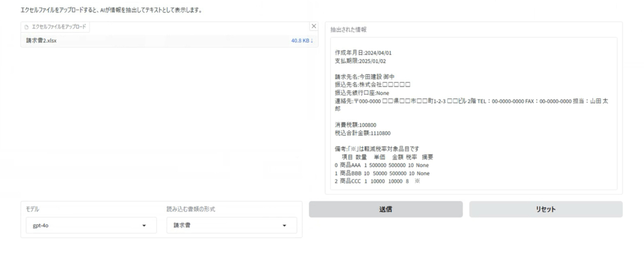Click the 備考 note about 軽減税率対象品目

pos(377,149)
